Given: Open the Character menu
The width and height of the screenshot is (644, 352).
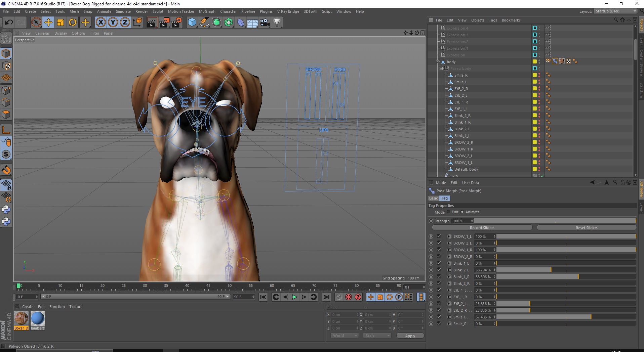Looking at the screenshot, I should [x=228, y=11].
